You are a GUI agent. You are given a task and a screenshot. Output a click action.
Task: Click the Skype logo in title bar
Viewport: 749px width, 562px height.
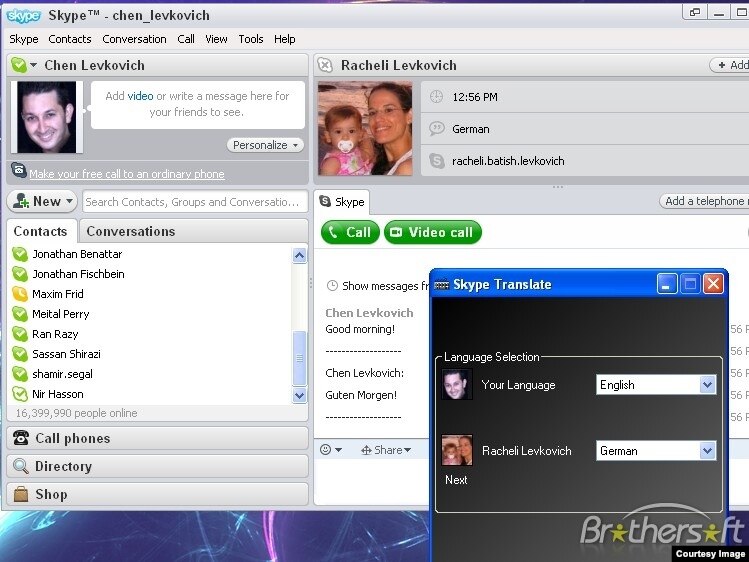click(23, 16)
